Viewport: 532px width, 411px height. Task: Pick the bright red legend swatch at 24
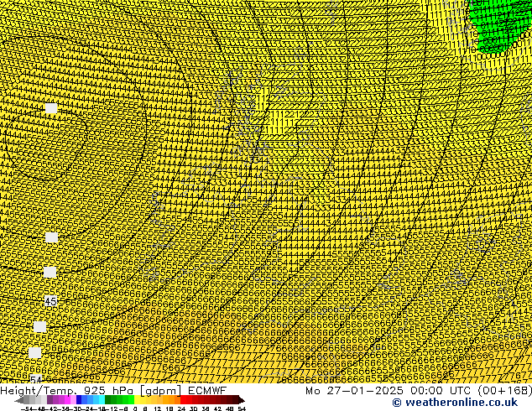(183, 399)
